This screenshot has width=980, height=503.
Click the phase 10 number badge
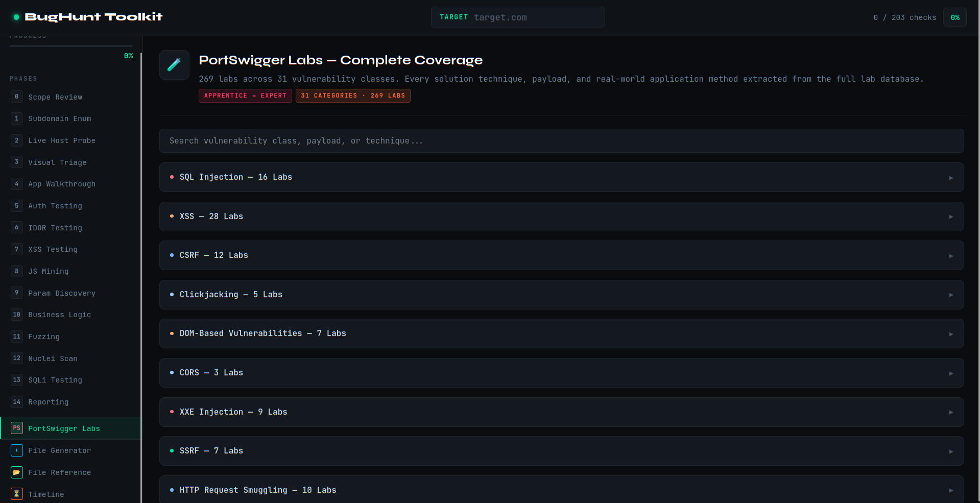coord(17,315)
